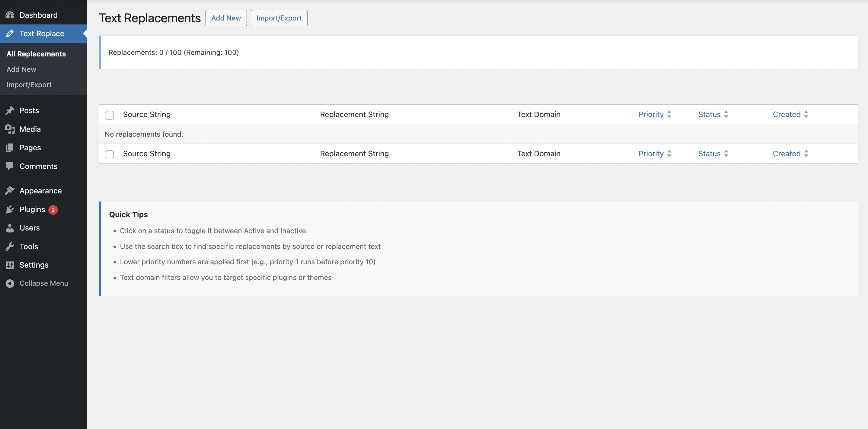The height and width of the screenshot is (429, 868).
Task: Open Plugins via the plug icon
Action: [x=10, y=209]
